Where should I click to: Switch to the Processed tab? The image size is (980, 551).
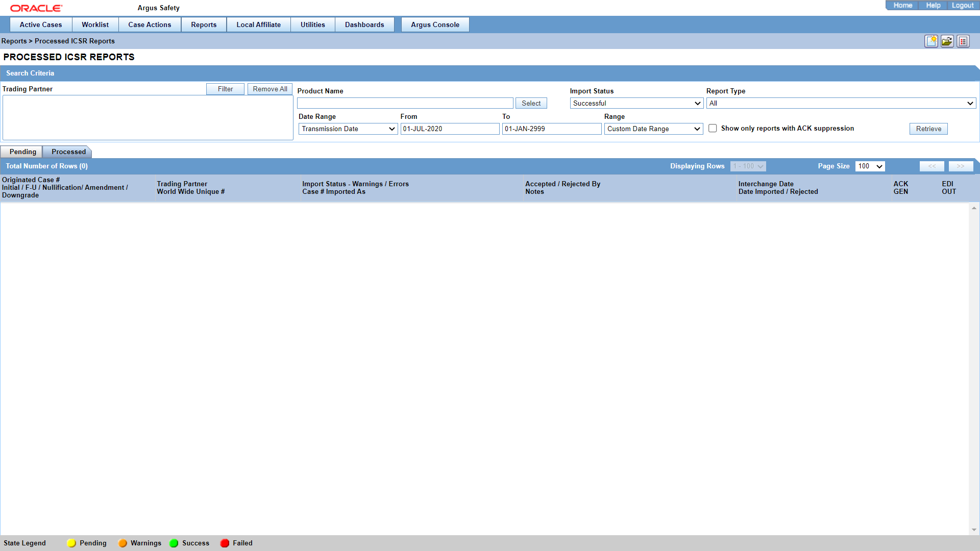(68, 152)
